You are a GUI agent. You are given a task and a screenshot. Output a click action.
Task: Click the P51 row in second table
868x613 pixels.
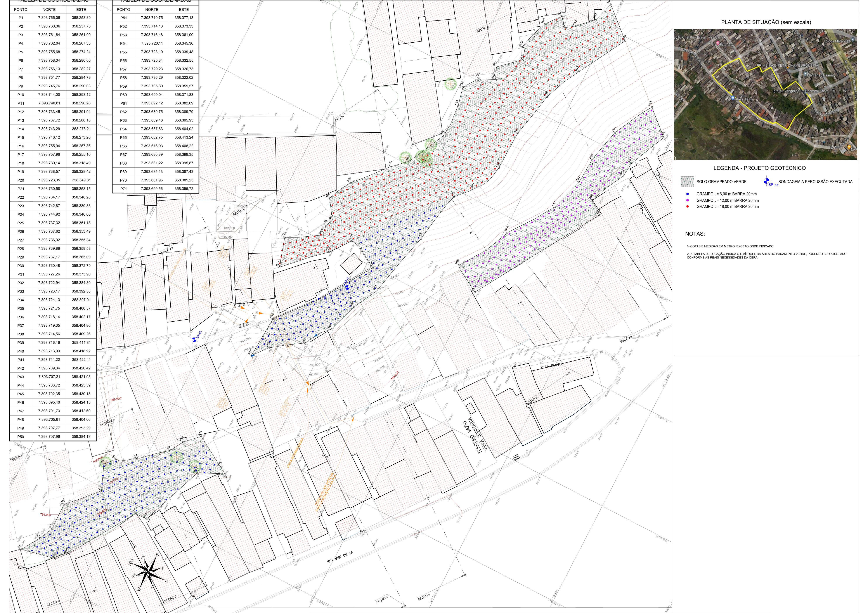click(155, 18)
